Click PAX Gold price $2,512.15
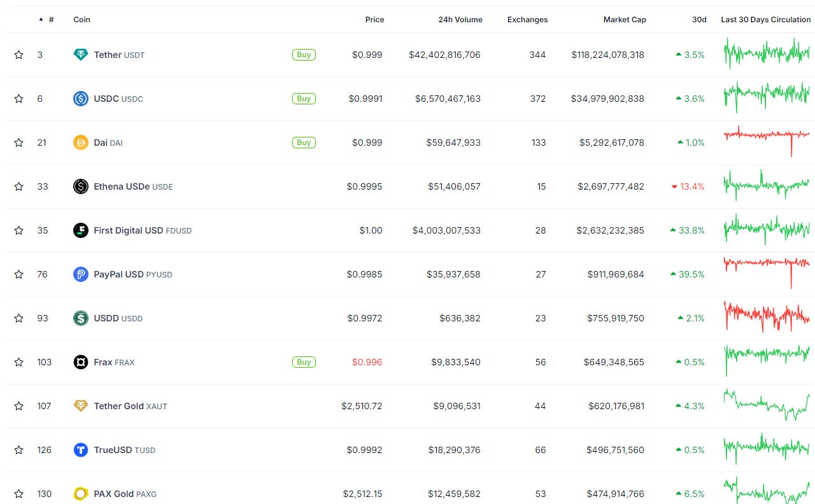Viewport: 815px width, 504px height. pyautogui.click(x=362, y=494)
